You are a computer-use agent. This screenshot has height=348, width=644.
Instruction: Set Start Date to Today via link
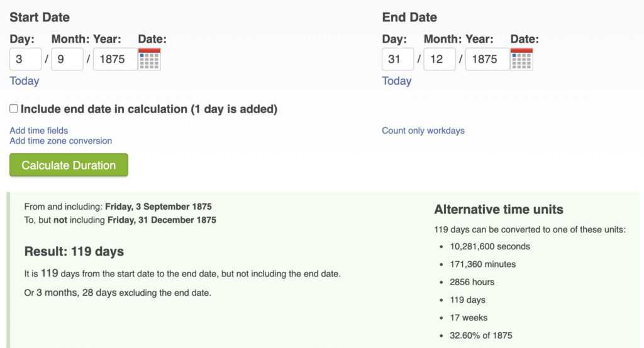(25, 81)
